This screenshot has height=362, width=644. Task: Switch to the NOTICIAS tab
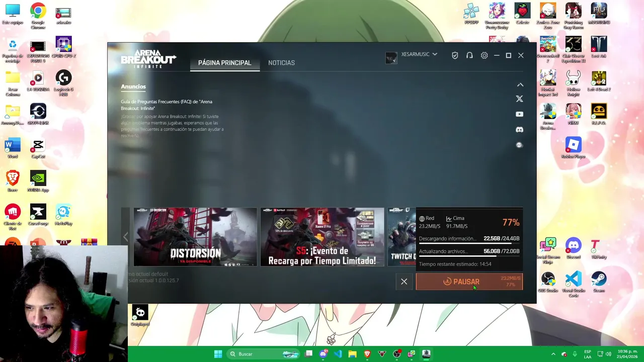281,63
